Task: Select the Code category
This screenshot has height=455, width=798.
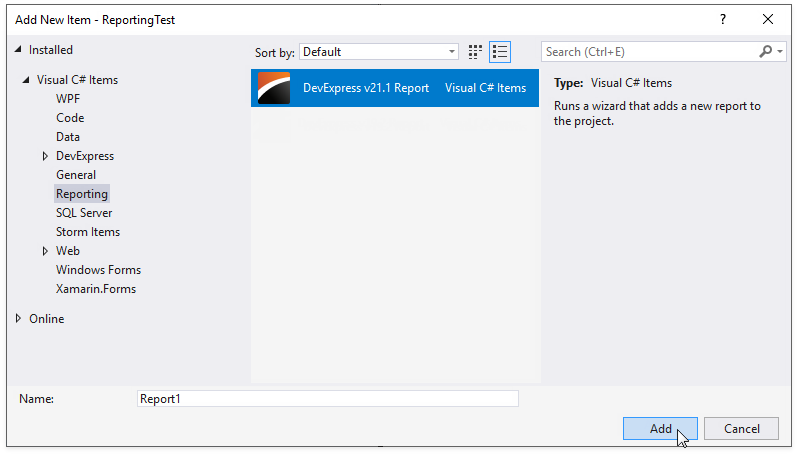Action: [x=70, y=118]
